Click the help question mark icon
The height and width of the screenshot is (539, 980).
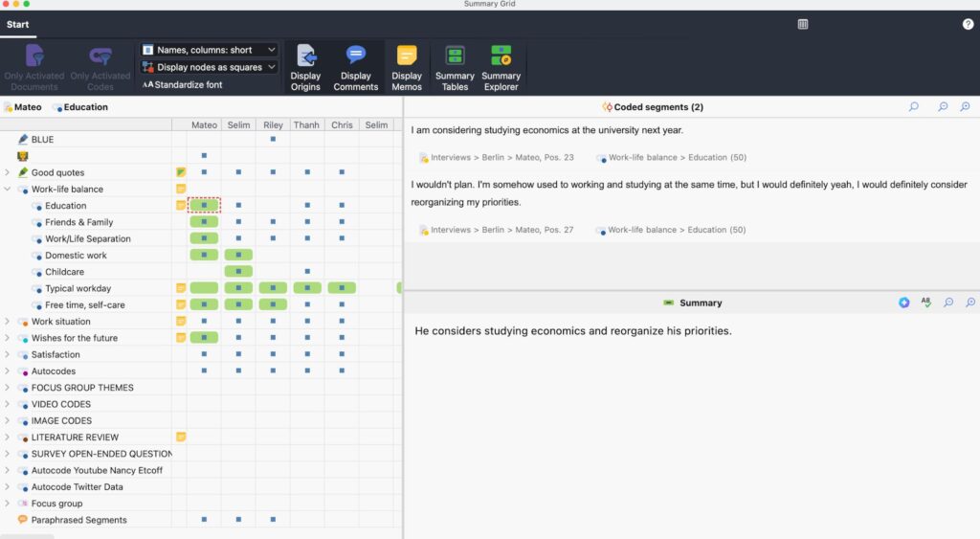[x=968, y=24]
